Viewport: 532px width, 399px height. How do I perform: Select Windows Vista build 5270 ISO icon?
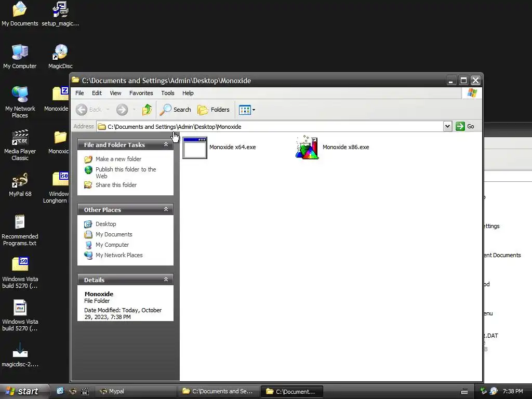click(20, 272)
